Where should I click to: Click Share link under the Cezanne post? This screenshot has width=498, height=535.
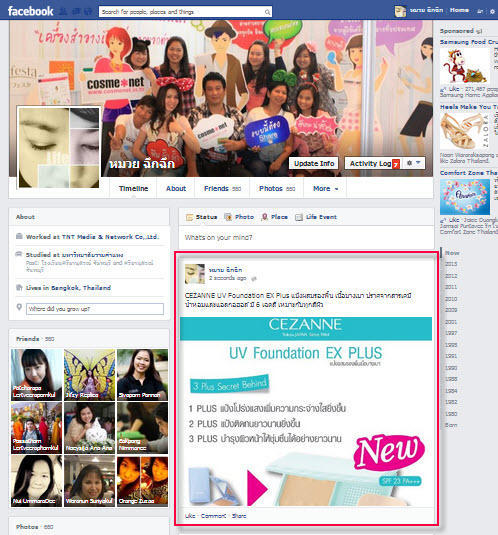click(x=239, y=516)
